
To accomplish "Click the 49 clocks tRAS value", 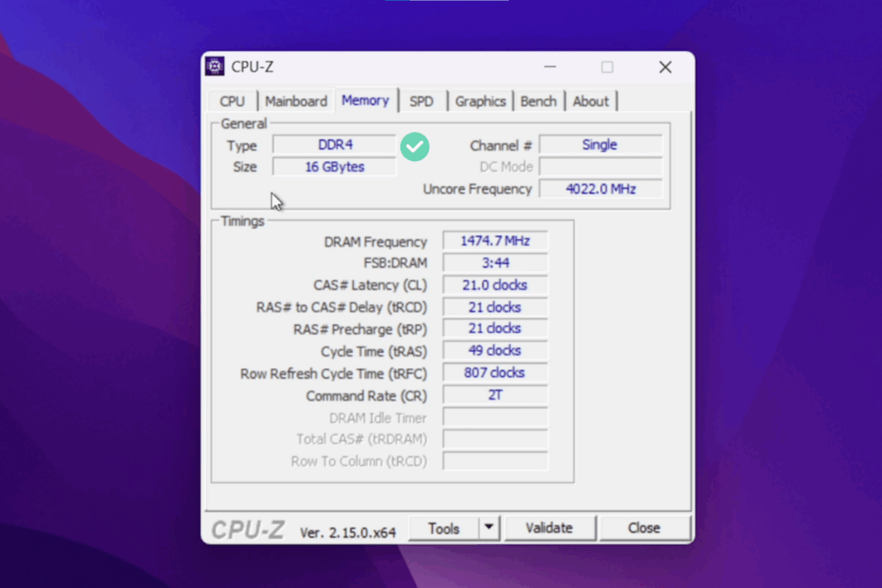I will point(495,350).
